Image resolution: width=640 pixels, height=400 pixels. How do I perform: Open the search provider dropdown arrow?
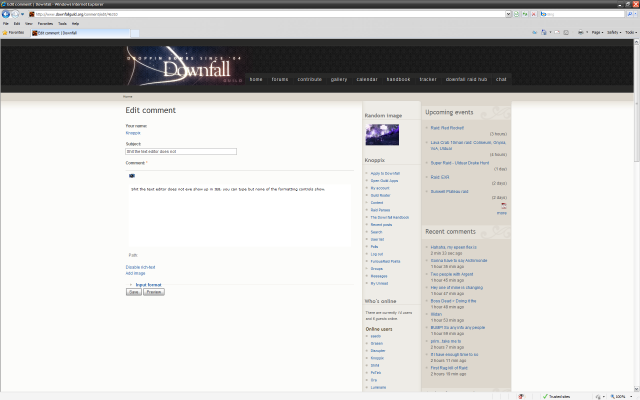tap(636, 14)
